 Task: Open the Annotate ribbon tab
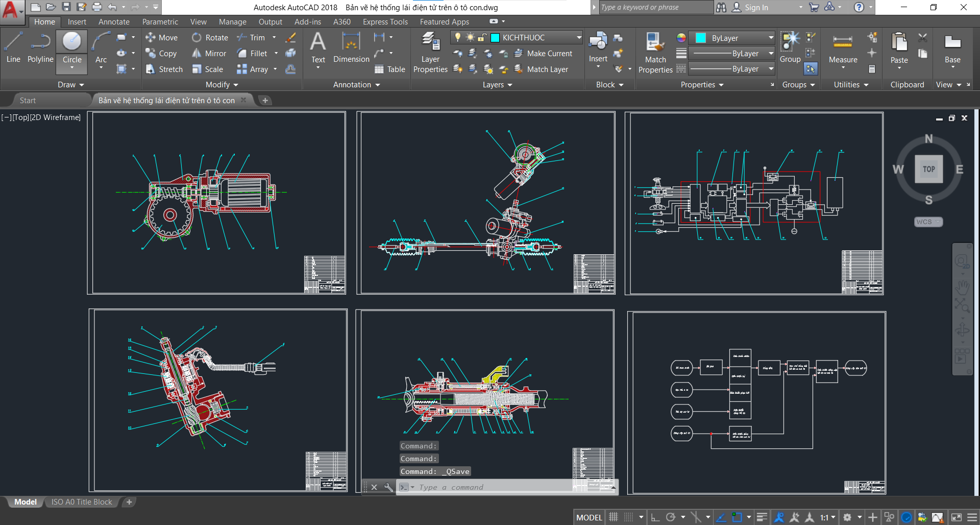[x=114, y=21]
